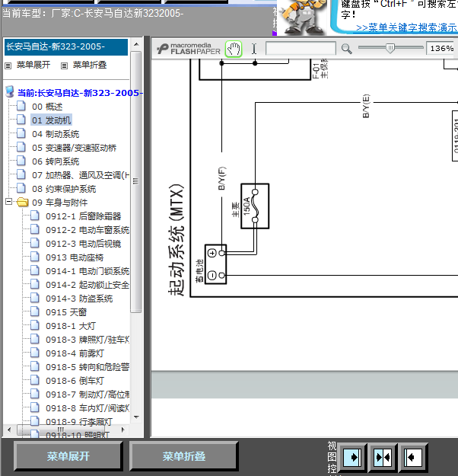Click the icon beside sidebar 菜单折叠

(x=65, y=65)
